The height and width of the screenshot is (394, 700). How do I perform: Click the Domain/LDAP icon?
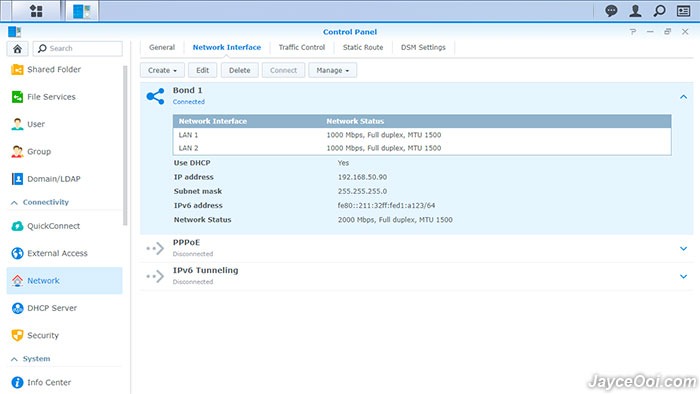coord(17,179)
